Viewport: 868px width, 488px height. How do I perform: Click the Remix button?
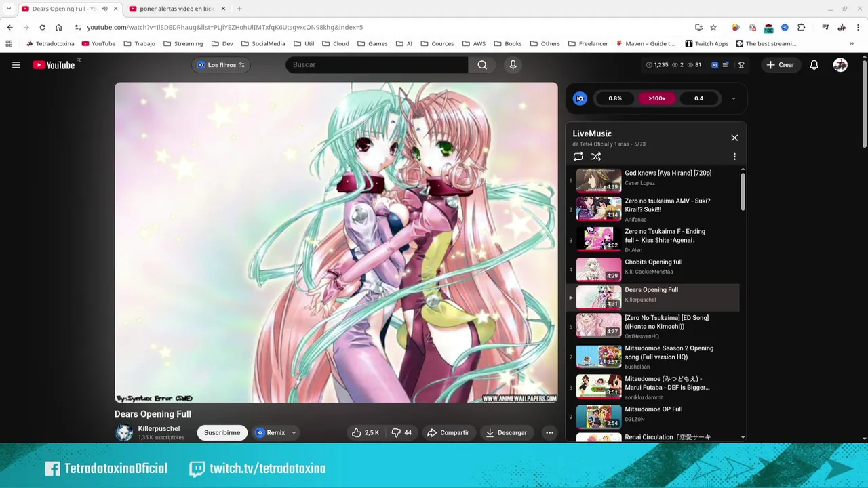271,432
